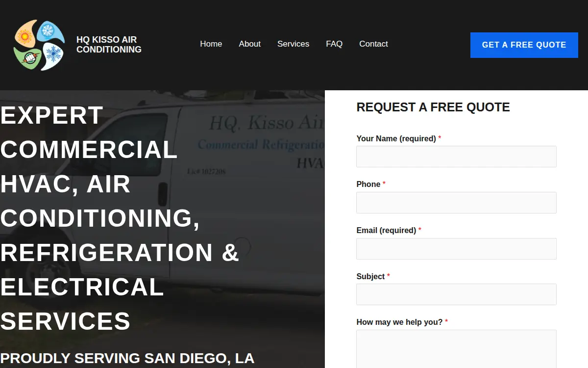Click the How may we help you textarea
Screen dimensions: 588x368
click(456, 349)
